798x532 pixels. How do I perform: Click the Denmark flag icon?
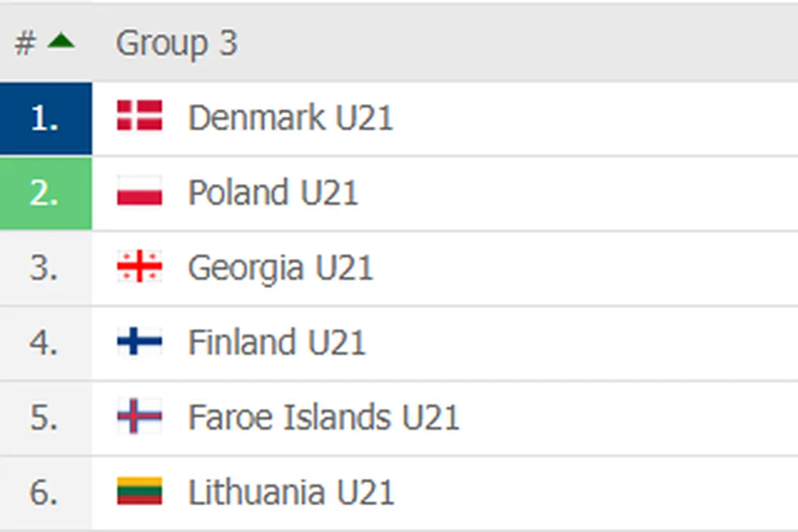(140, 116)
